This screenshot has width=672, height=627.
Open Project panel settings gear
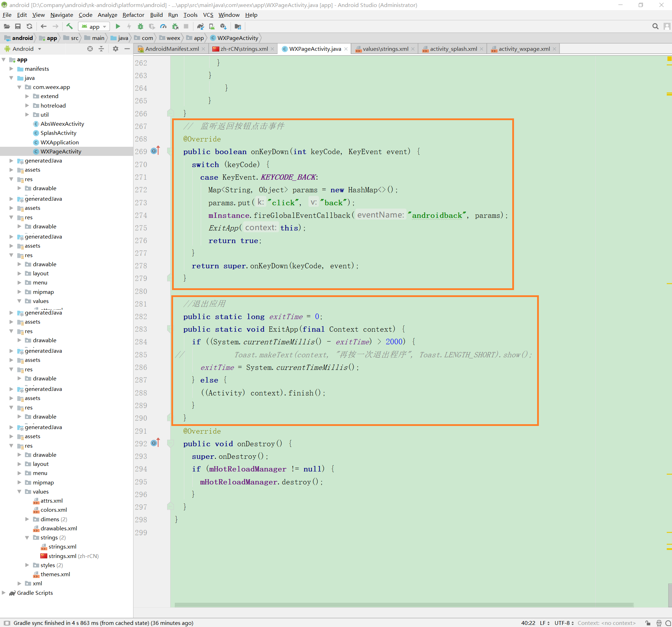click(115, 49)
